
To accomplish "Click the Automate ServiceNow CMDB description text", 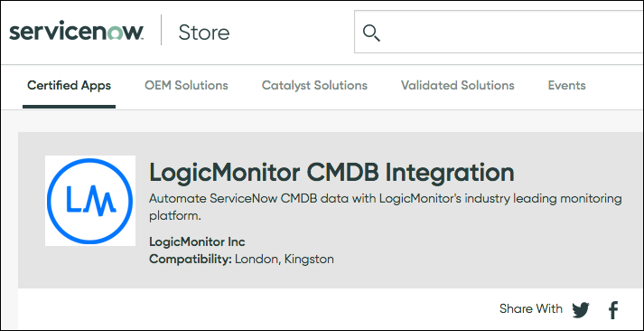I will point(386,207).
